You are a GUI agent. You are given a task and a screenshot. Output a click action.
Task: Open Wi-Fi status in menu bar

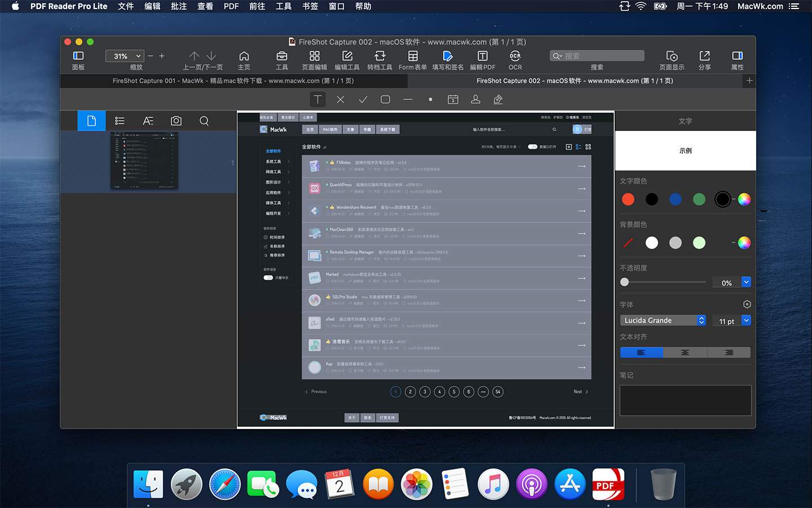[x=641, y=6]
